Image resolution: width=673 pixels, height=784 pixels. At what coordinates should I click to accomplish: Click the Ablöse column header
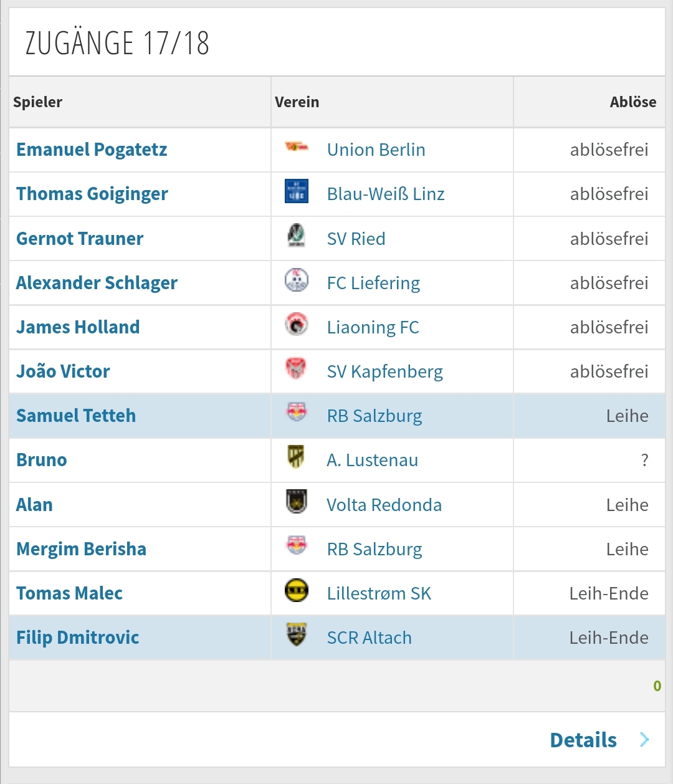(x=633, y=102)
